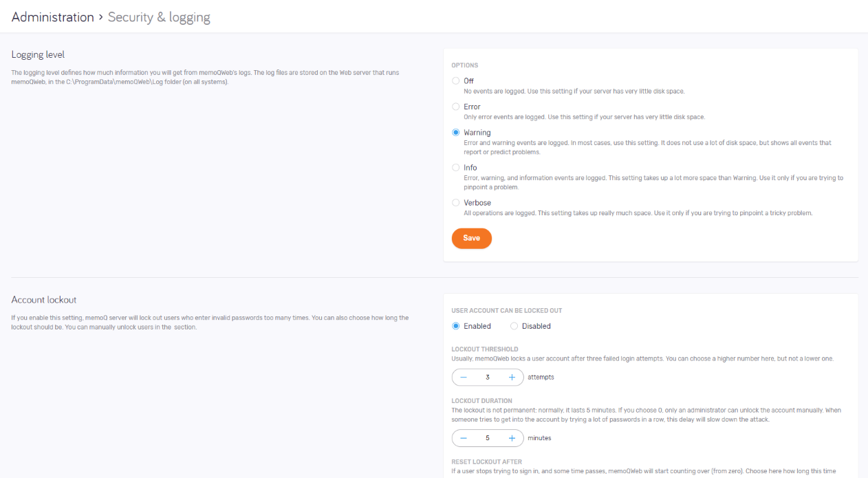Screen dimensions: 868x478
Task: Click the 'No events are logged' description
Action: pos(574,91)
